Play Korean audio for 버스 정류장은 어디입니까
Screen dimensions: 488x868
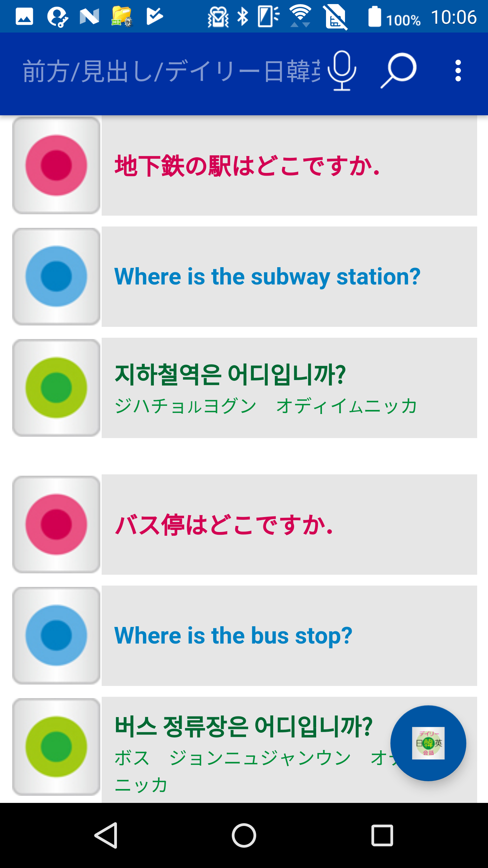point(56,747)
